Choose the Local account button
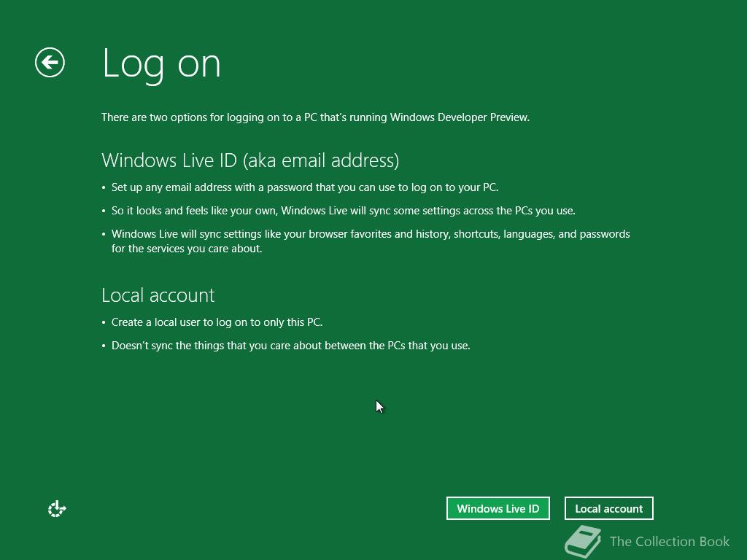Viewport: 747px width, 560px height. click(x=609, y=508)
